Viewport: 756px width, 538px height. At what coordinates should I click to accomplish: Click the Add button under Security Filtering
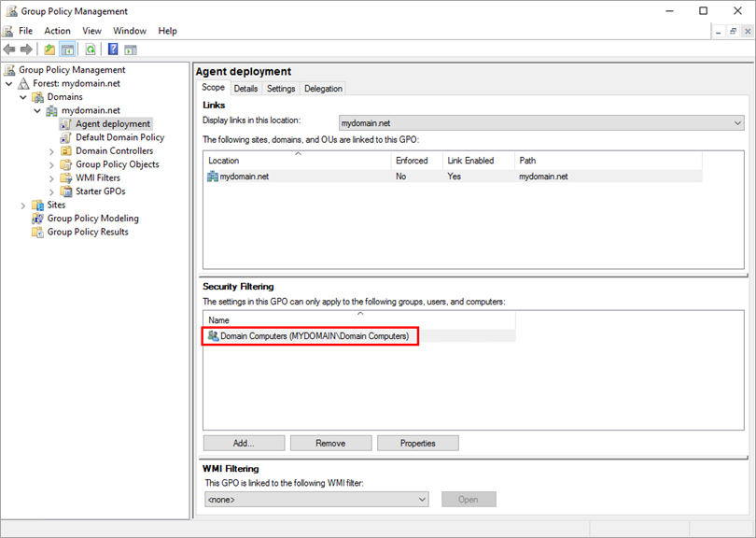coord(243,442)
